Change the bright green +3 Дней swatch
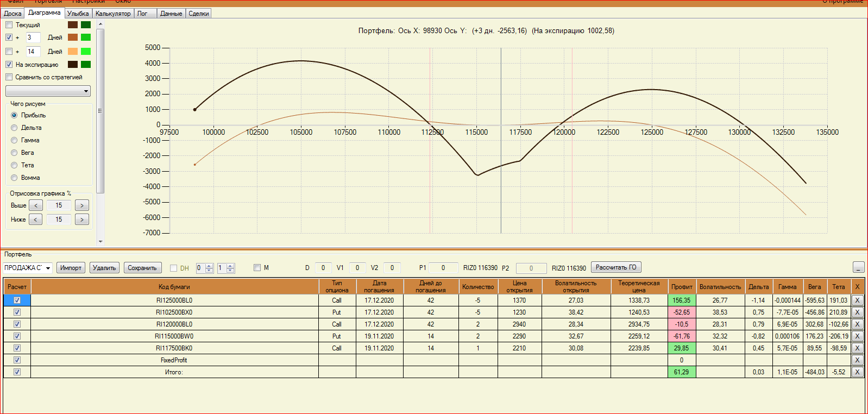868x414 pixels. point(86,37)
